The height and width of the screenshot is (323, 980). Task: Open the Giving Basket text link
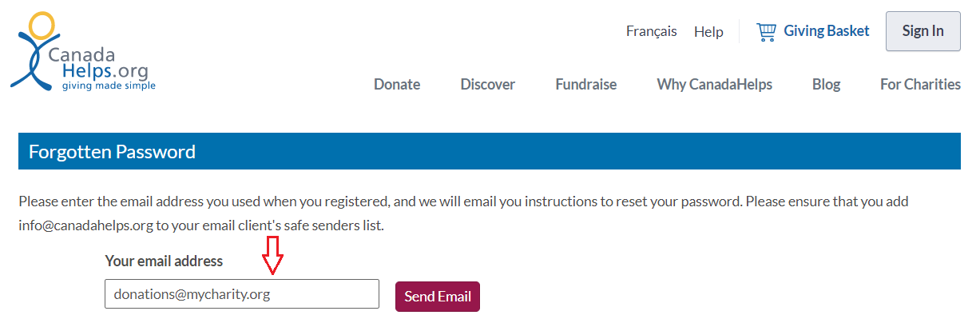coord(826,31)
